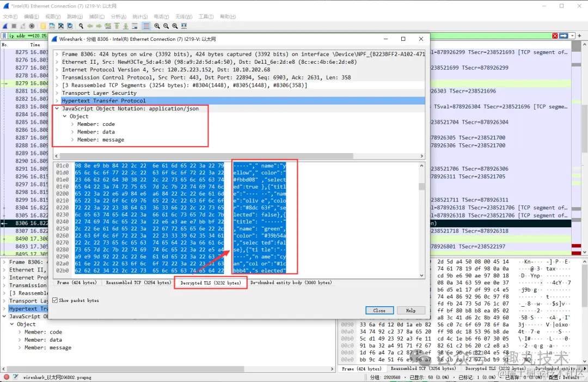Viewport: 588px width, 382px height.
Task: Select Member: data in main window details
Action: pyautogui.click(x=43, y=339)
